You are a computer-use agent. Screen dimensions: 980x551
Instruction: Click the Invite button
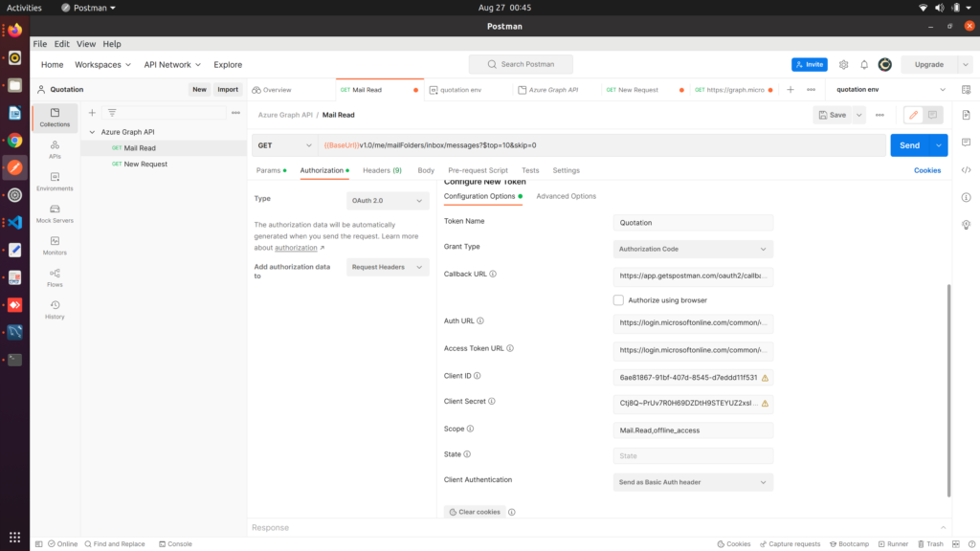pos(810,64)
